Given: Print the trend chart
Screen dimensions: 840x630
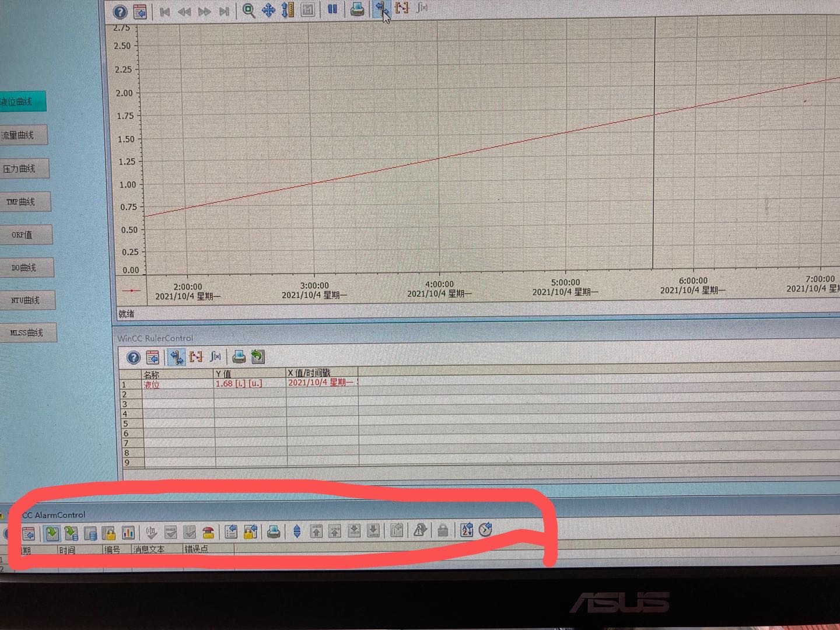Looking at the screenshot, I should click(x=357, y=9).
